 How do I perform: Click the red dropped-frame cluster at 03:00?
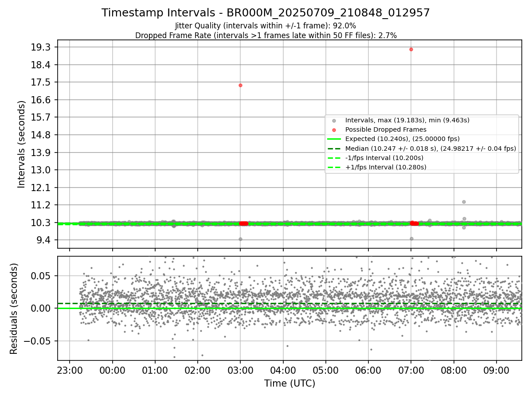pyautogui.click(x=243, y=223)
